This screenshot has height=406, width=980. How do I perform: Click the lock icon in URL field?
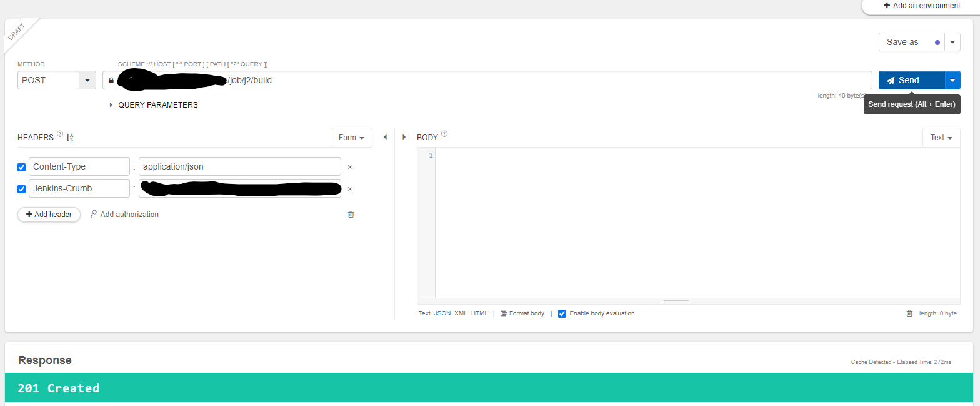pos(111,81)
